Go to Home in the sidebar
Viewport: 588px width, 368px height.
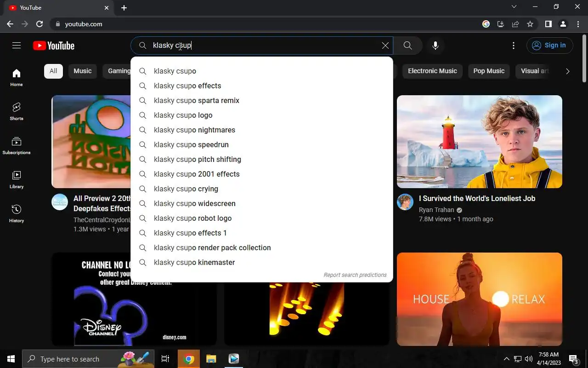[x=17, y=78]
